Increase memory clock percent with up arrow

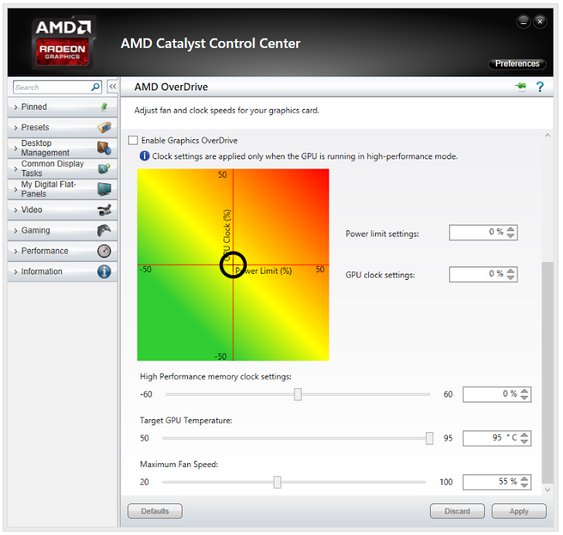click(524, 391)
